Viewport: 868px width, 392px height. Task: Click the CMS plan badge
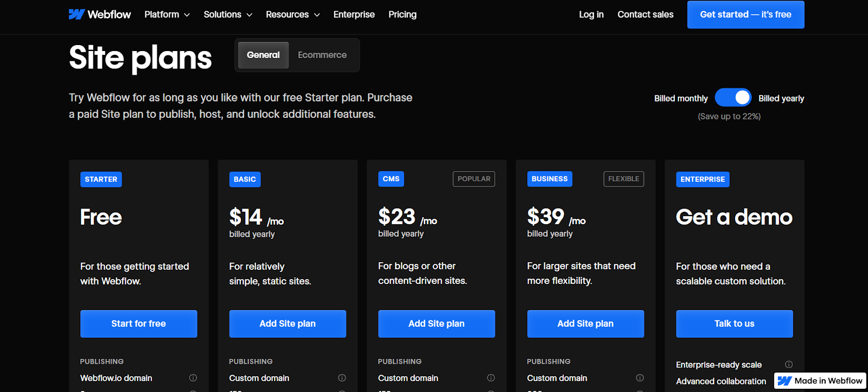pos(391,179)
